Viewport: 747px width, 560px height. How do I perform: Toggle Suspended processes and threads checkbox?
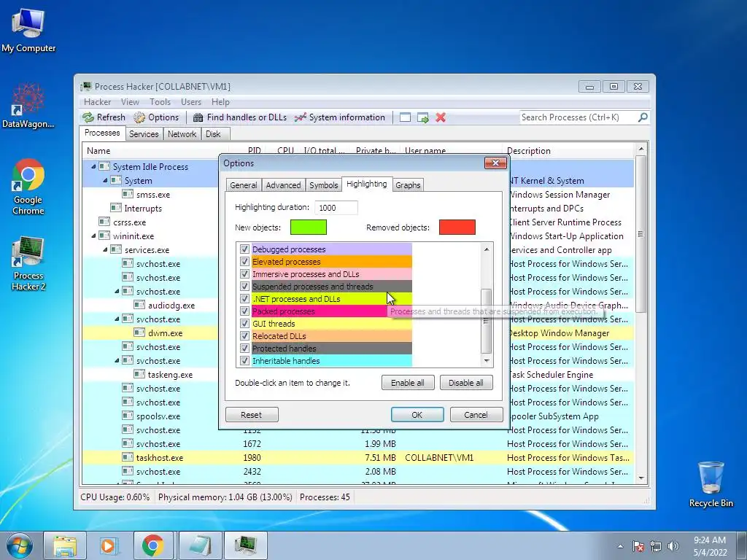click(245, 286)
